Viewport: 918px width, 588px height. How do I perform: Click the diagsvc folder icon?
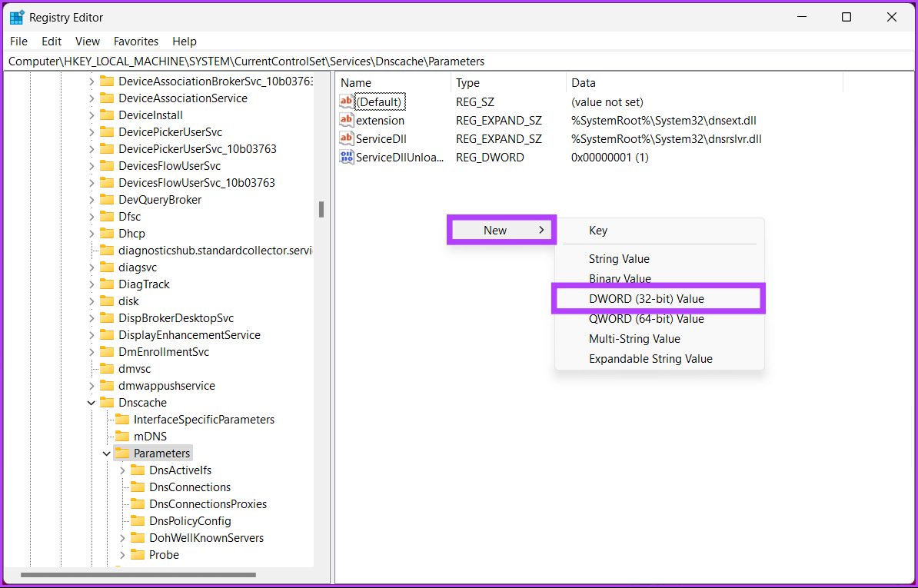107,267
